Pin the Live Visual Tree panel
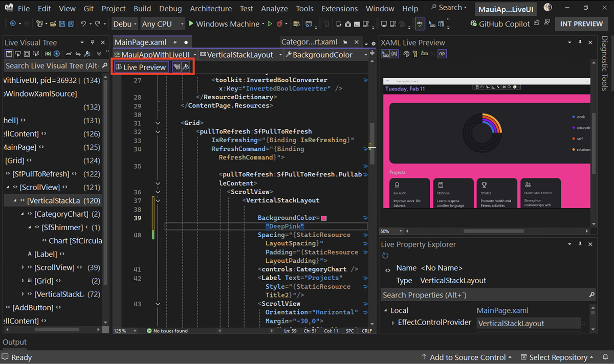614x364 pixels. (93, 42)
